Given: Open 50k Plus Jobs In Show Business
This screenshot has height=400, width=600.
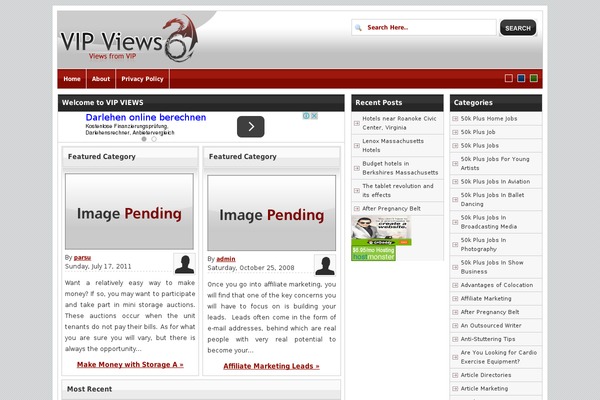Looking at the screenshot, I should [x=492, y=267].
